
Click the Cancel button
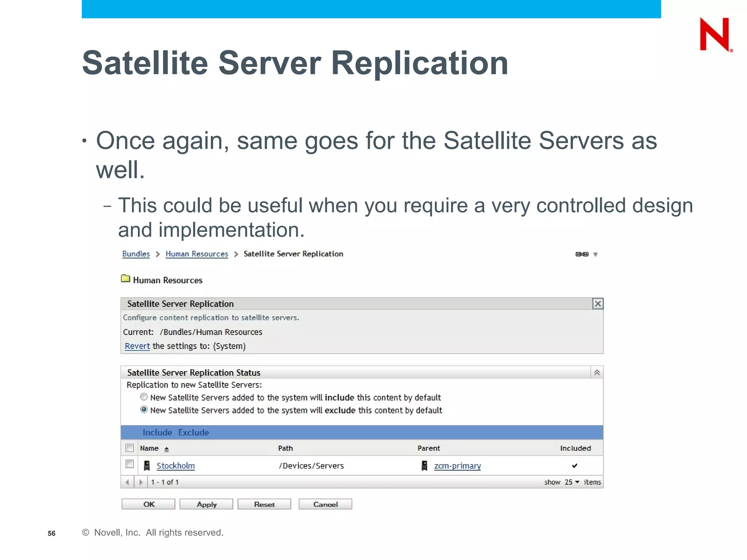[325, 504]
